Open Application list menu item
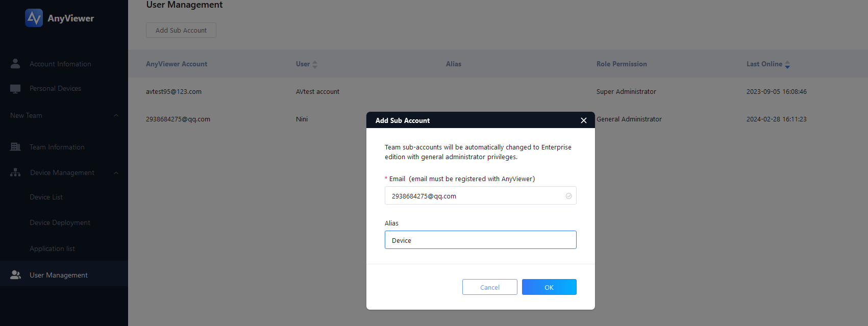The width and height of the screenshot is (868, 326). coord(52,249)
